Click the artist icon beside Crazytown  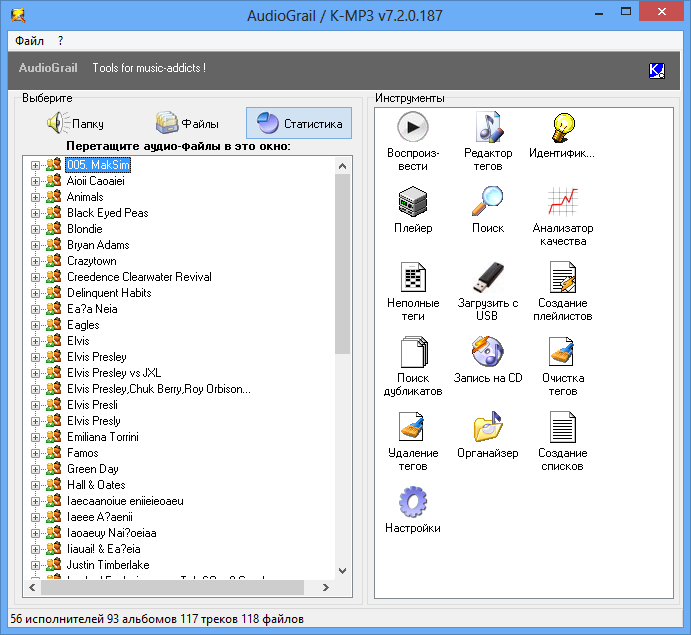point(54,260)
